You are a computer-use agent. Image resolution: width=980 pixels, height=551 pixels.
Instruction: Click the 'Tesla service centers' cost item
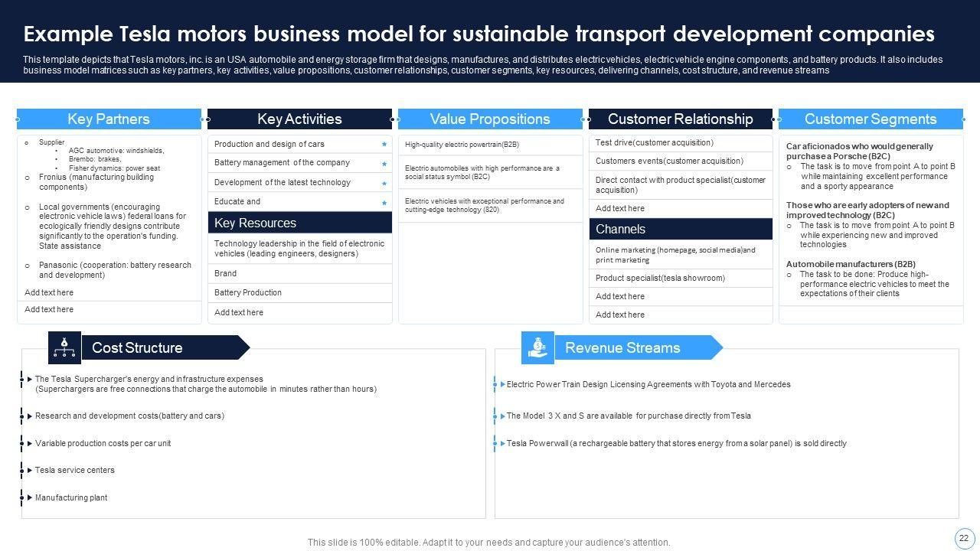(75, 470)
